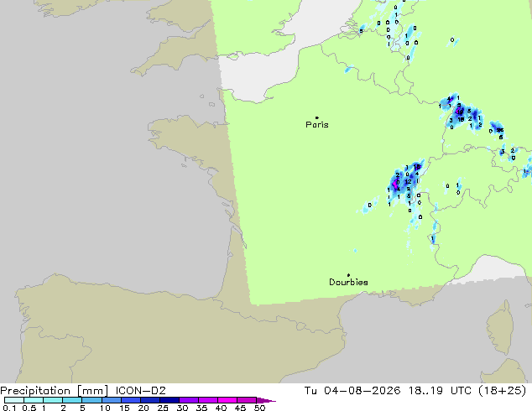Image resolution: width=532 pixels, height=411 pixels.
Task: Click the '30' legend scale number
Action: [182, 408]
